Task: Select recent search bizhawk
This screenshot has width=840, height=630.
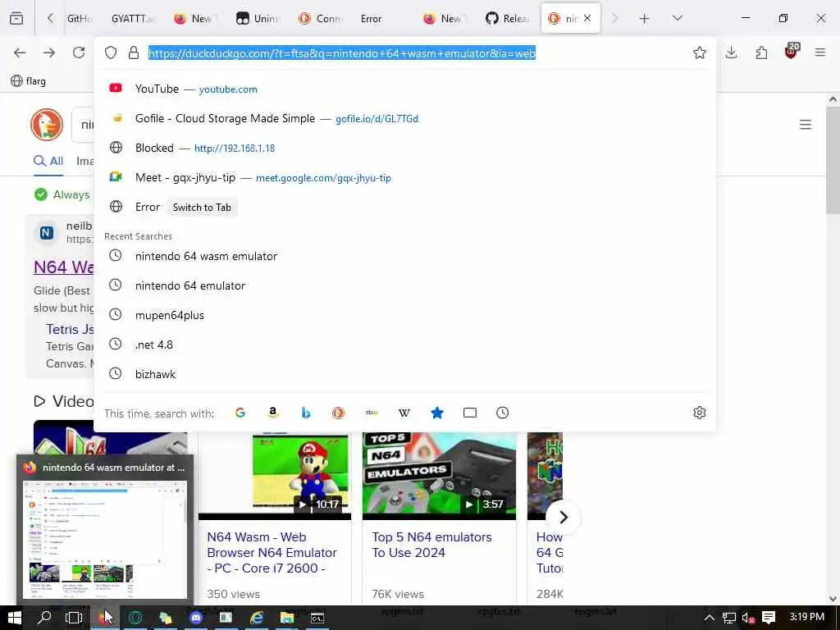Action: 404,374
